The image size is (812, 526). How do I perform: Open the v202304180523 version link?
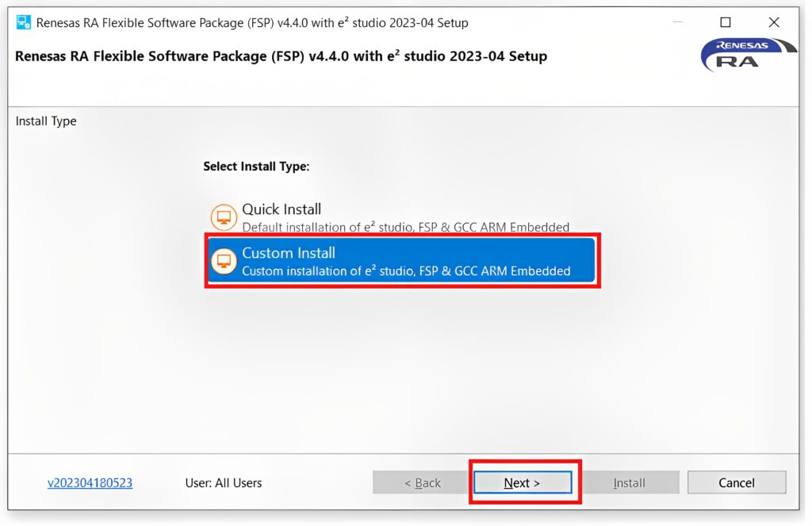tap(89, 482)
